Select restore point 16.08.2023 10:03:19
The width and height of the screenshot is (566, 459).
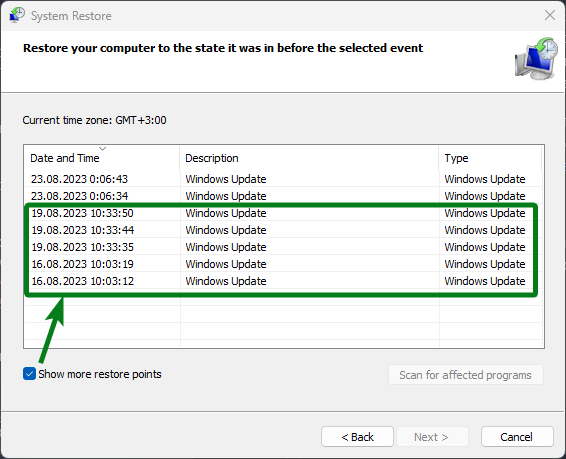pyautogui.click(x=283, y=264)
